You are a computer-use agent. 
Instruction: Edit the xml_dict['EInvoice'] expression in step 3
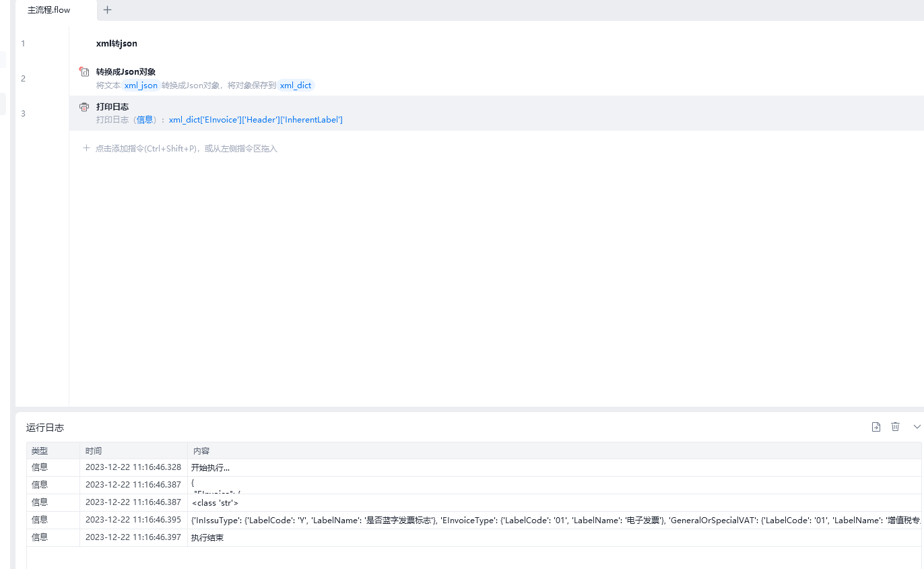tap(255, 120)
